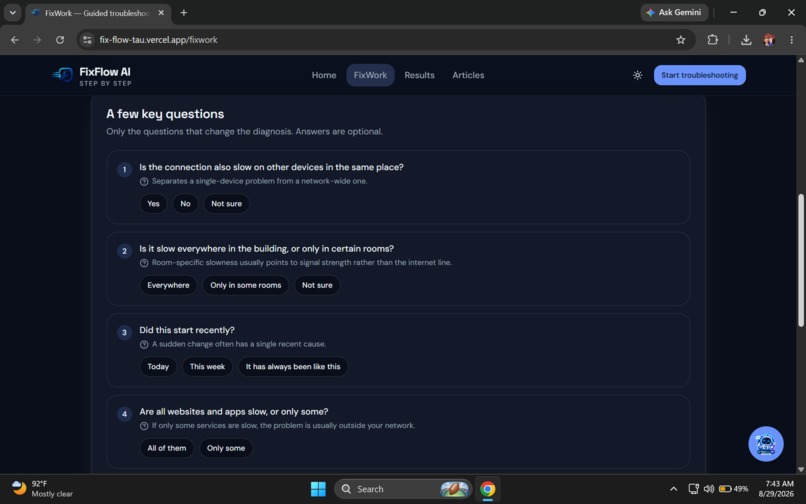Open site information icon in address bar

pos(87,40)
